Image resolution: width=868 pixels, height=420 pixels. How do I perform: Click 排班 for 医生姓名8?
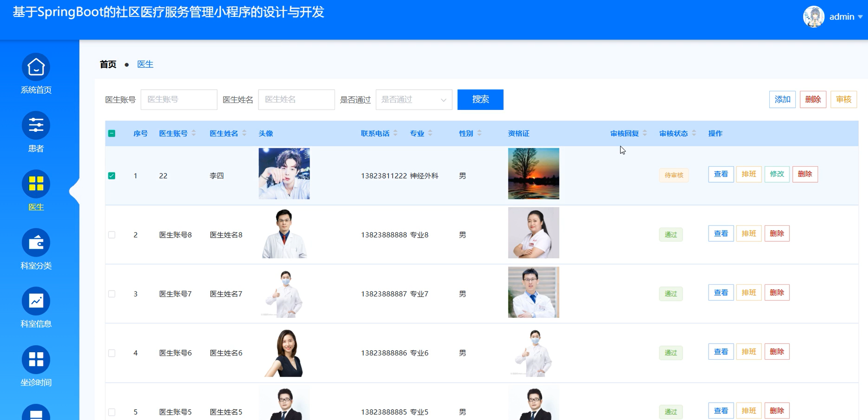749,234
